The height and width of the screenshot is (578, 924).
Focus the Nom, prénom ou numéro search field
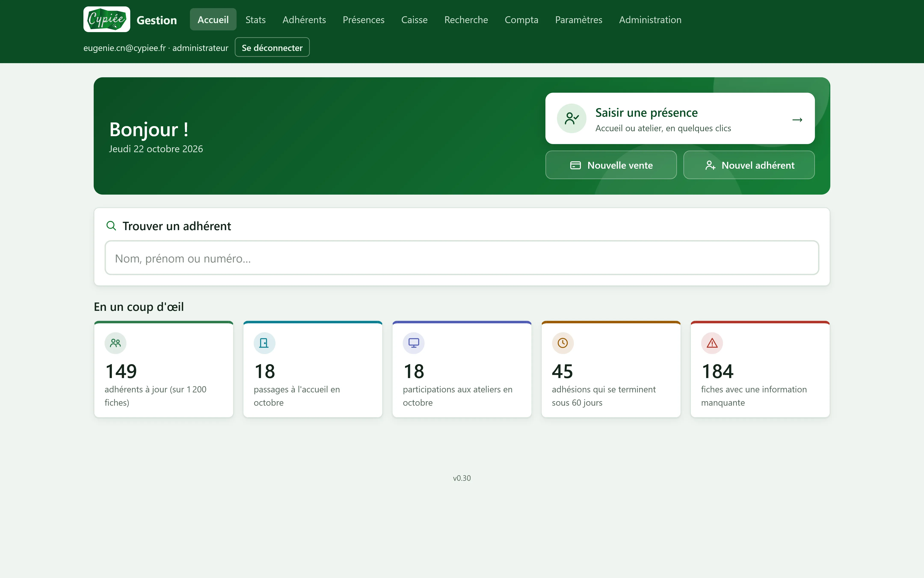coord(462,258)
